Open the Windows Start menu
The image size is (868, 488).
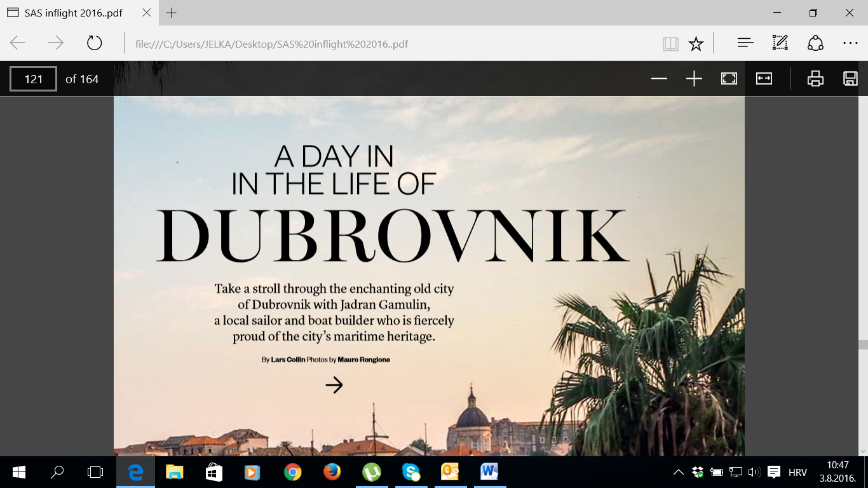[19, 472]
